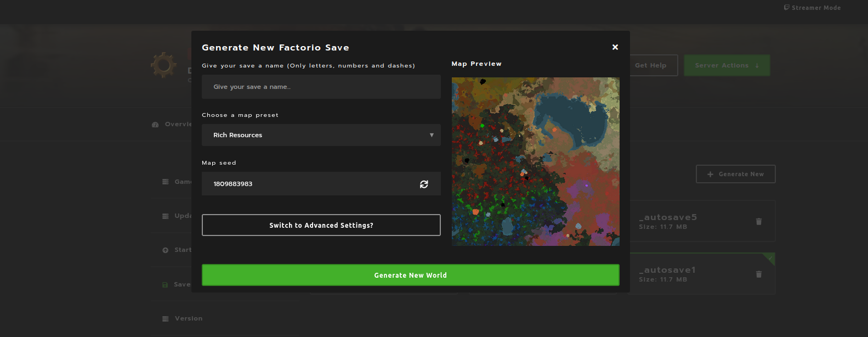Image resolution: width=868 pixels, height=337 pixels.
Task: Randomize the map seed with the refresh icon
Action: (x=424, y=184)
